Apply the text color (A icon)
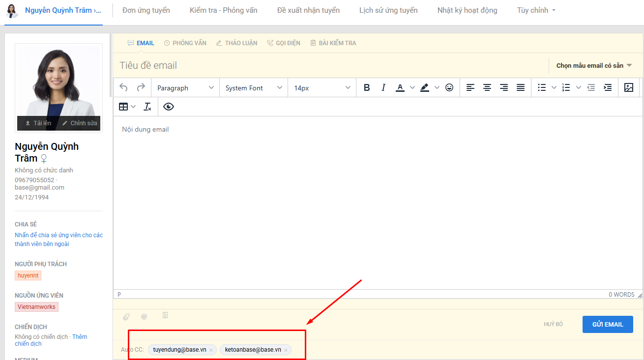 pos(400,87)
